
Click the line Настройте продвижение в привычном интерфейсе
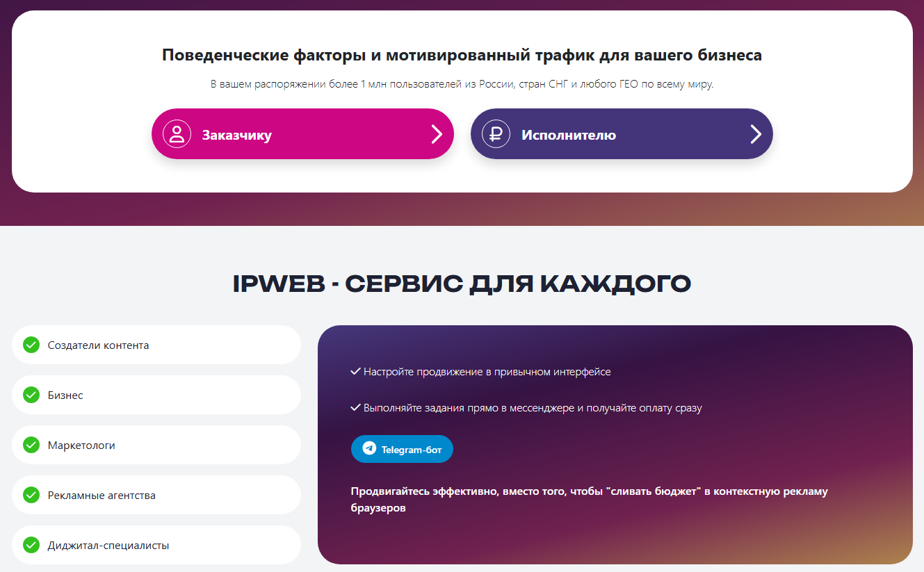tap(487, 372)
